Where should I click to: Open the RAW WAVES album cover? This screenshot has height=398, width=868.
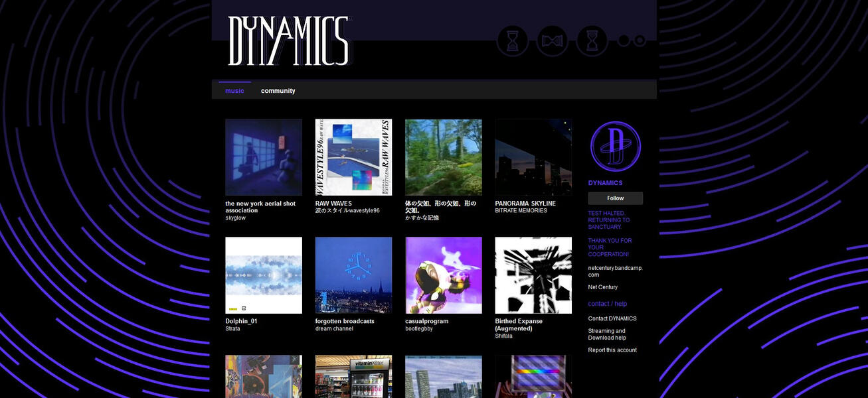click(x=353, y=157)
